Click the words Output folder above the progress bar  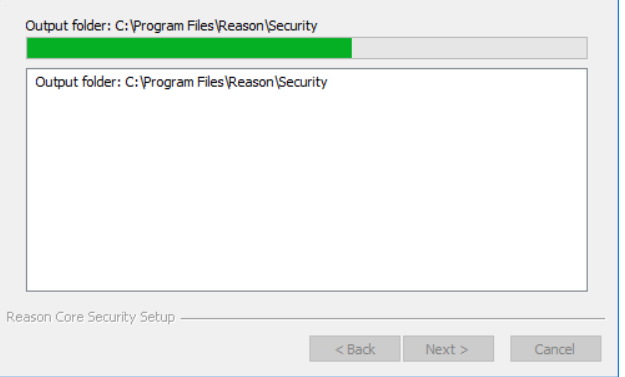(x=68, y=26)
